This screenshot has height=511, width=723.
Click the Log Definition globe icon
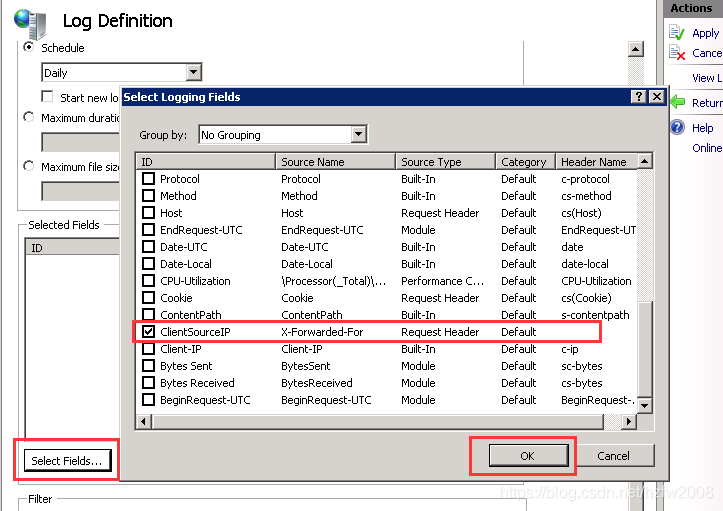pyautogui.click(x=31, y=20)
